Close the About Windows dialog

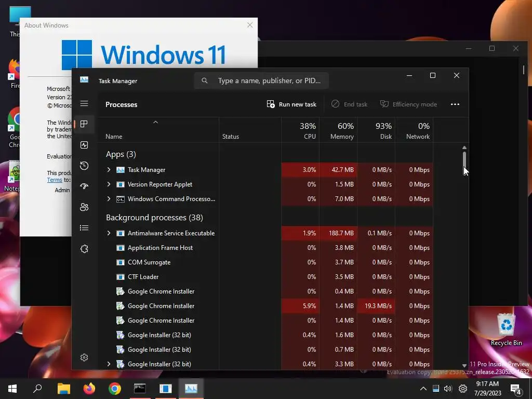(x=250, y=25)
